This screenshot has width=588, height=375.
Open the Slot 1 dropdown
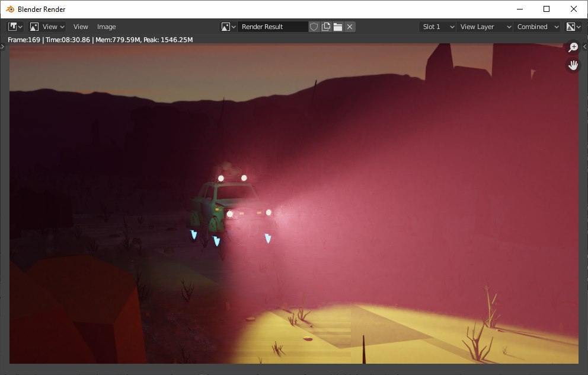tap(437, 27)
